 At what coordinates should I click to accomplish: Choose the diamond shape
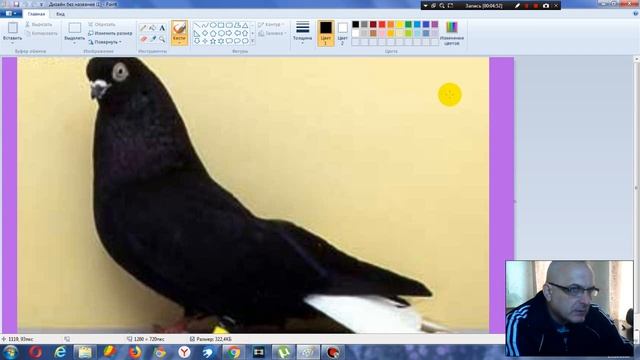tap(205, 33)
